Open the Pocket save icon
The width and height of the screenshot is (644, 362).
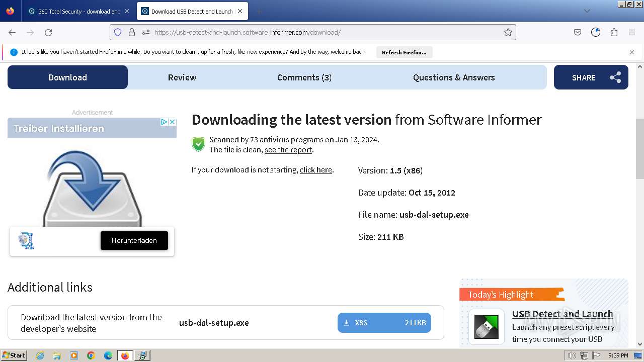(x=578, y=32)
